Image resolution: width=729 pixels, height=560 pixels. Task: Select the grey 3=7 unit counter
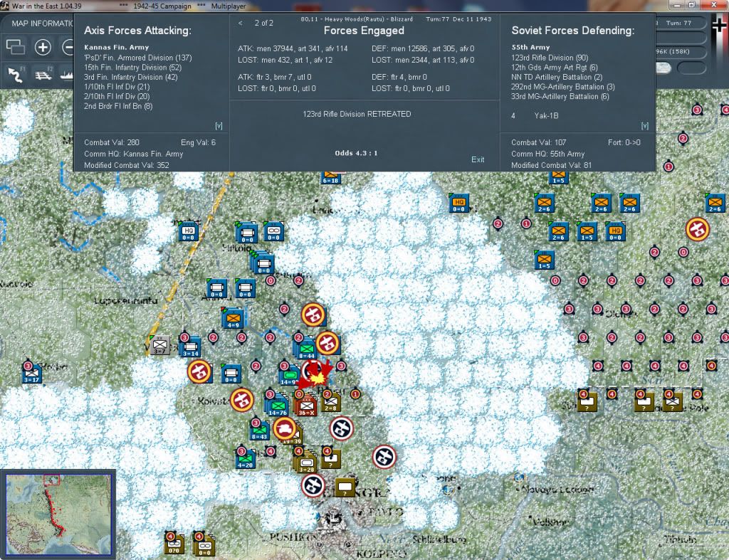[159, 346]
